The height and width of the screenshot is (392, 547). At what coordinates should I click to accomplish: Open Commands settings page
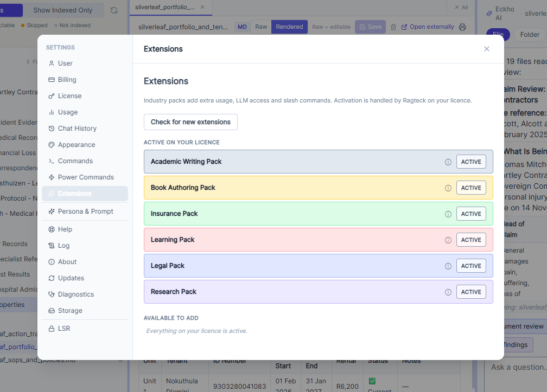(x=85, y=161)
